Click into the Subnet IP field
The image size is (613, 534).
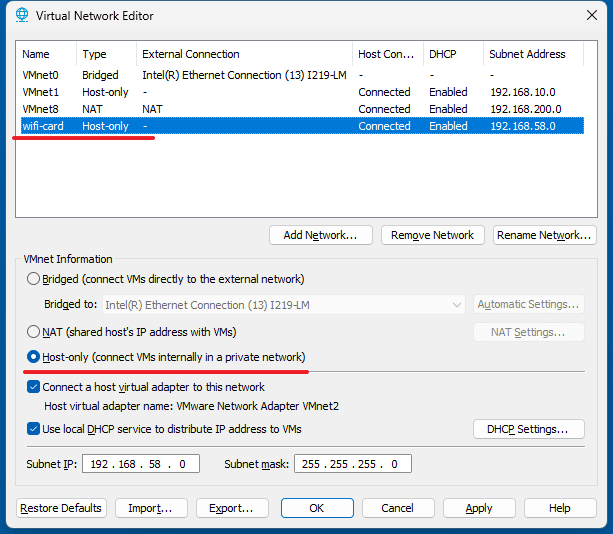143,464
